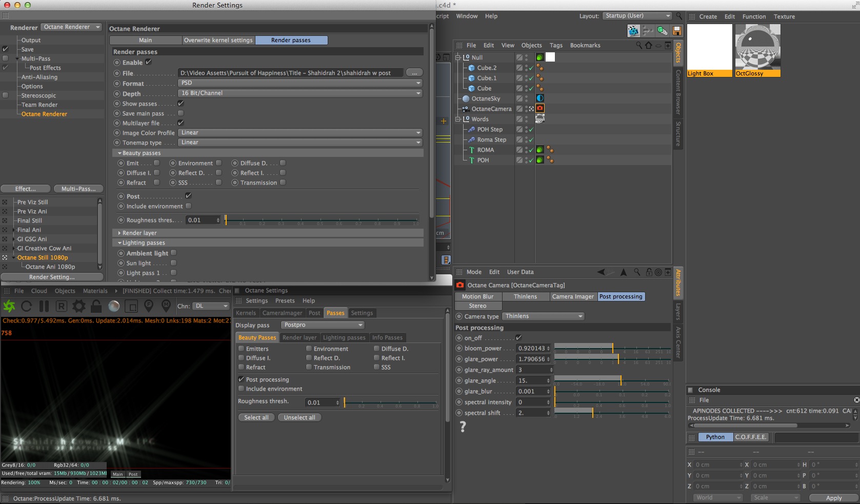Toggle the Enable checkbox in Render passes
Screen dimensions: 860x504
tap(148, 62)
